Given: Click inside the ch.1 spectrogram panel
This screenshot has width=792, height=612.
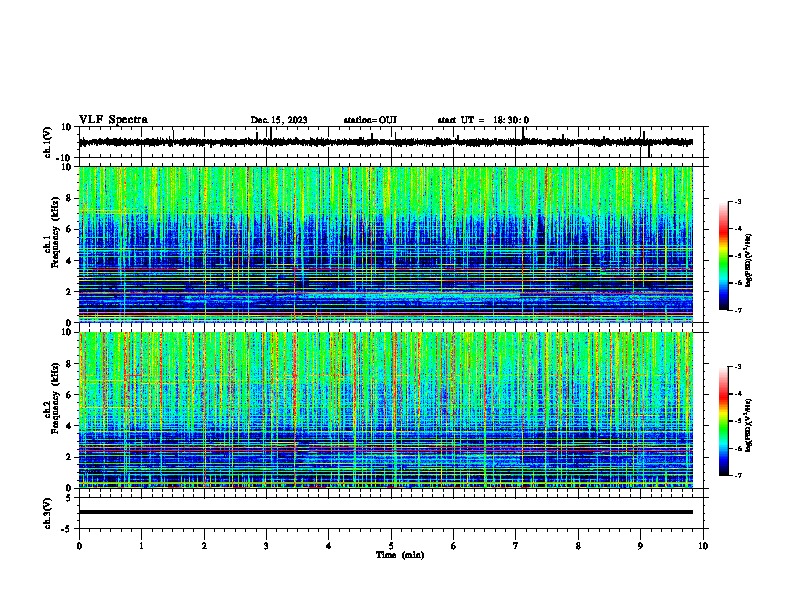Looking at the screenshot, I should pos(386,244).
